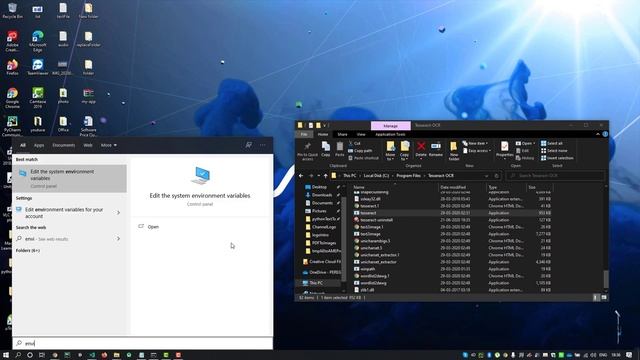Select Apps filter in search panel
The width and height of the screenshot is (640, 360).
tap(39, 145)
